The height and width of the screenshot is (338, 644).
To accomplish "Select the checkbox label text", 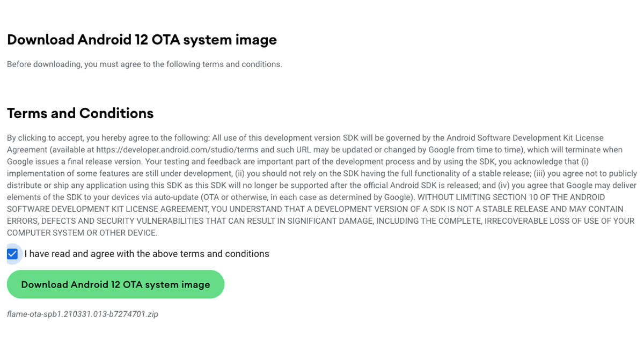I will (x=146, y=253).
